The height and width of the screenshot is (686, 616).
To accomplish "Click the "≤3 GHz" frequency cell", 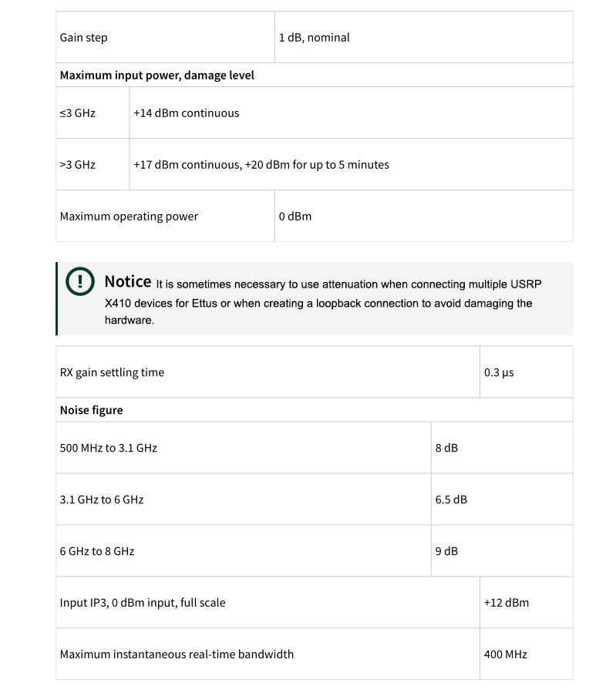I will [x=78, y=113].
